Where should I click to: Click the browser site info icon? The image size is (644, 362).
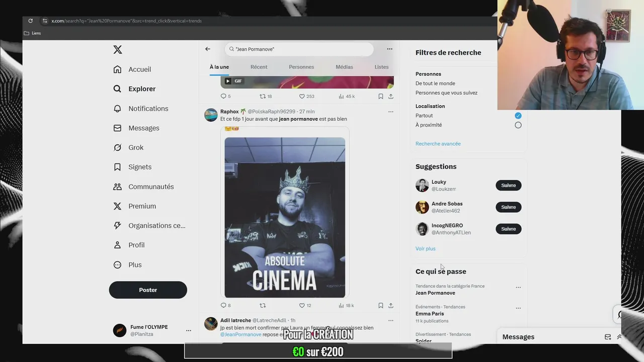(x=45, y=21)
